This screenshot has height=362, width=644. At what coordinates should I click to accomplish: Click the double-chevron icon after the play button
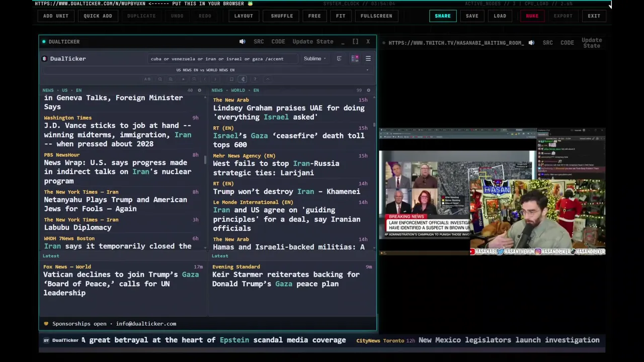[194, 79]
